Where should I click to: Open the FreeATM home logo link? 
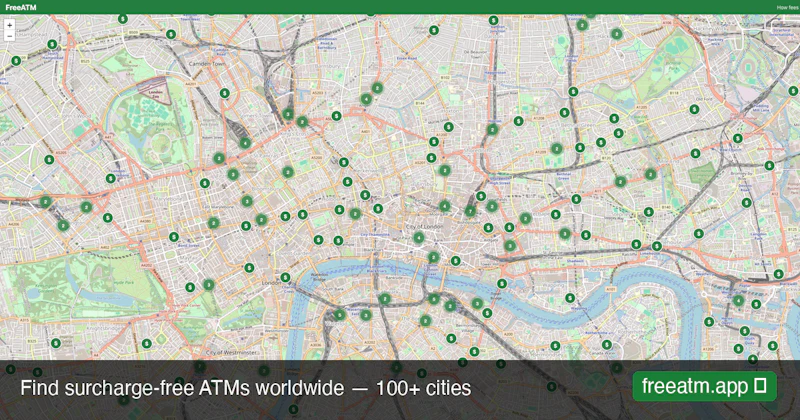(x=21, y=7)
